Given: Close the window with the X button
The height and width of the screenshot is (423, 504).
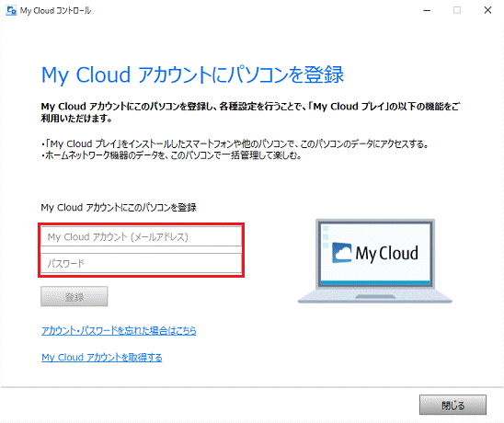Looking at the screenshot, I should pyautogui.click(x=487, y=11).
